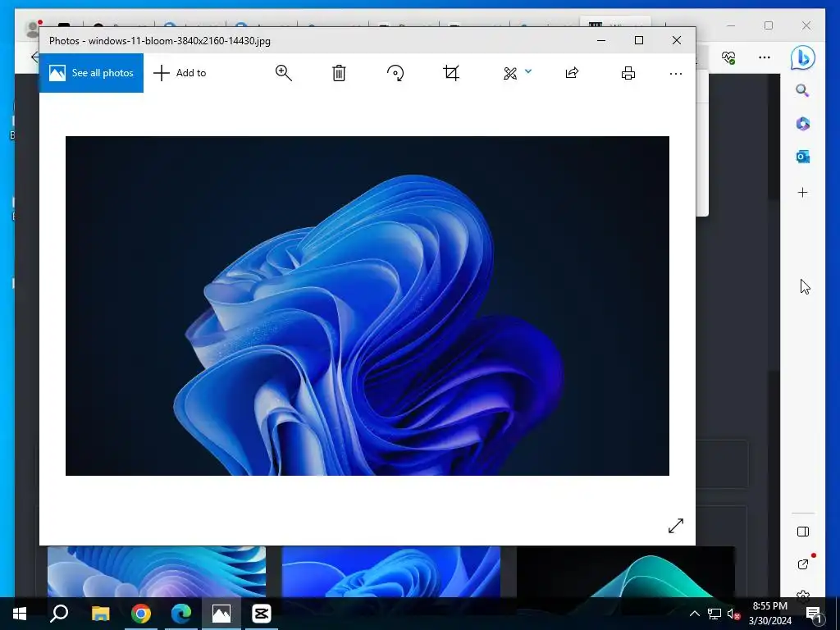Open Edge Browser essentials heart icon
Image resolution: width=840 pixels, height=630 pixels.
click(x=728, y=57)
